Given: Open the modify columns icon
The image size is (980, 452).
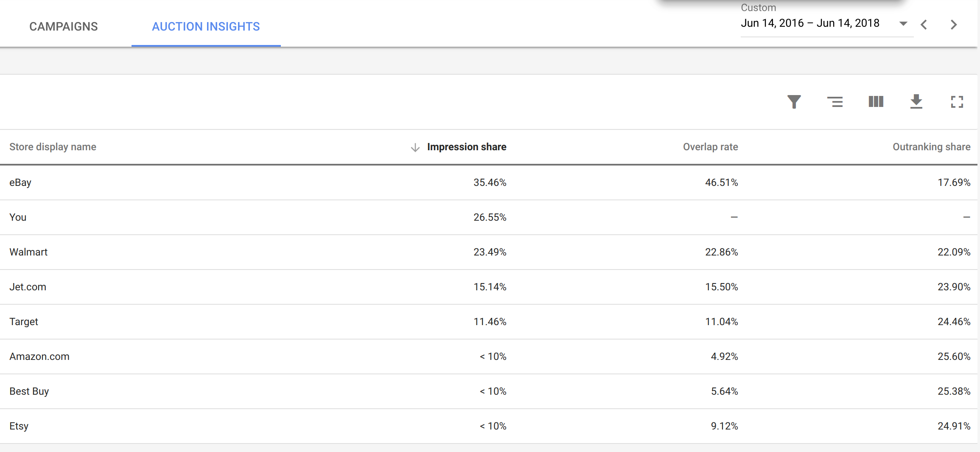Looking at the screenshot, I should [876, 102].
